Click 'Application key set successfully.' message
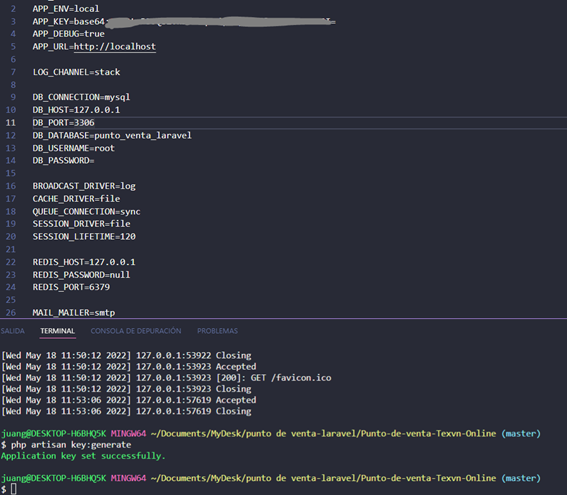This screenshot has height=495, width=567. point(83,456)
